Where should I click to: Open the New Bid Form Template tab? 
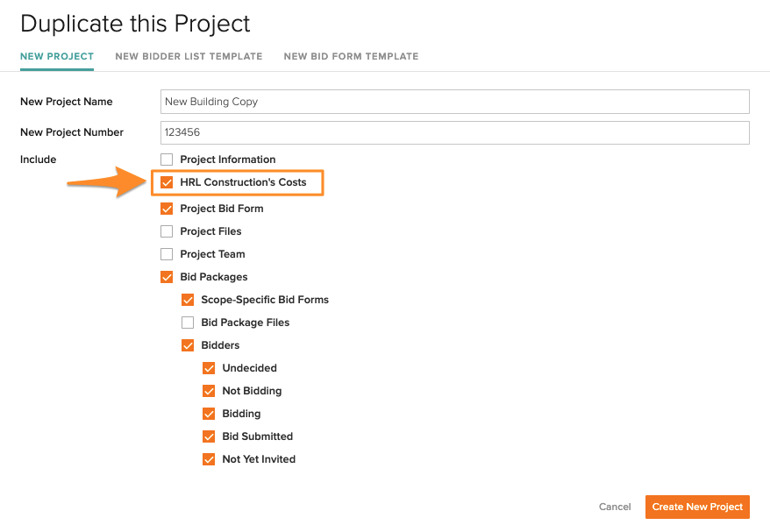point(351,56)
